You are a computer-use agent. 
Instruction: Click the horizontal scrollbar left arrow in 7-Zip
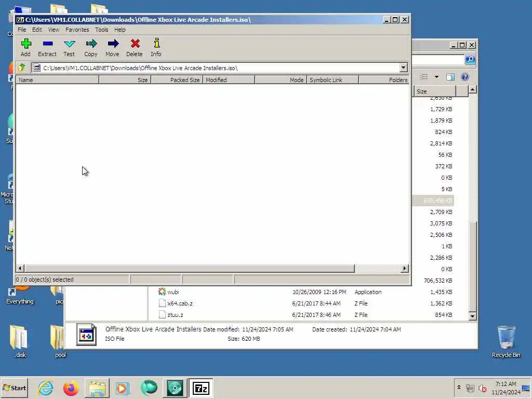pyautogui.click(x=20, y=269)
